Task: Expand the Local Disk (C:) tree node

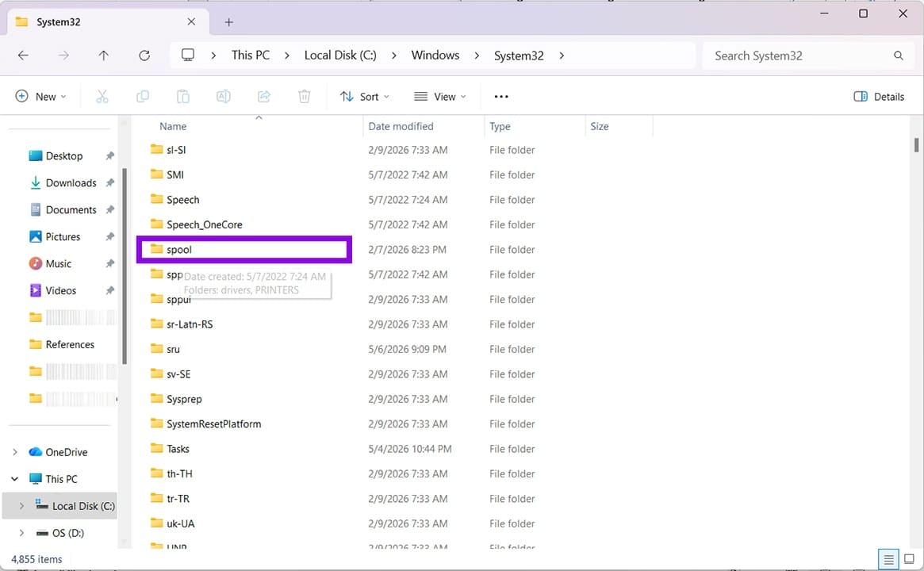Action: (21, 506)
